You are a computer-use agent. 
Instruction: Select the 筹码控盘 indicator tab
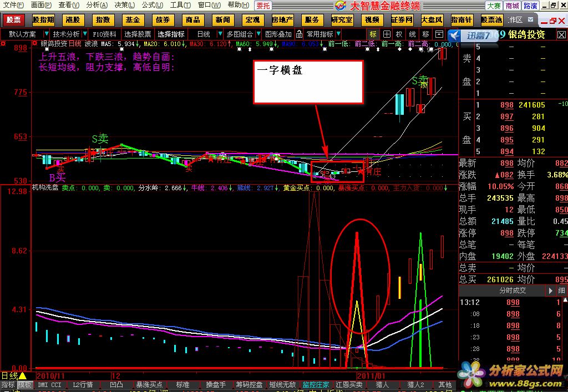pos(249,384)
